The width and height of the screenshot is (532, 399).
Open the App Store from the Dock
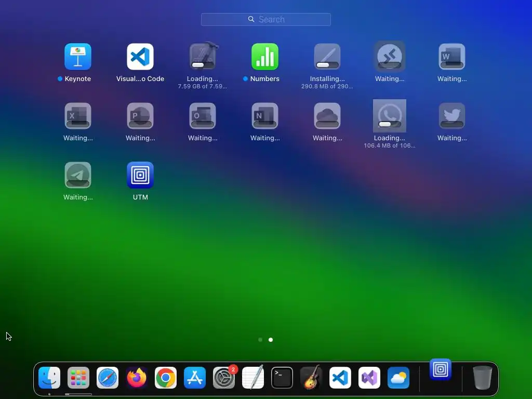click(195, 378)
